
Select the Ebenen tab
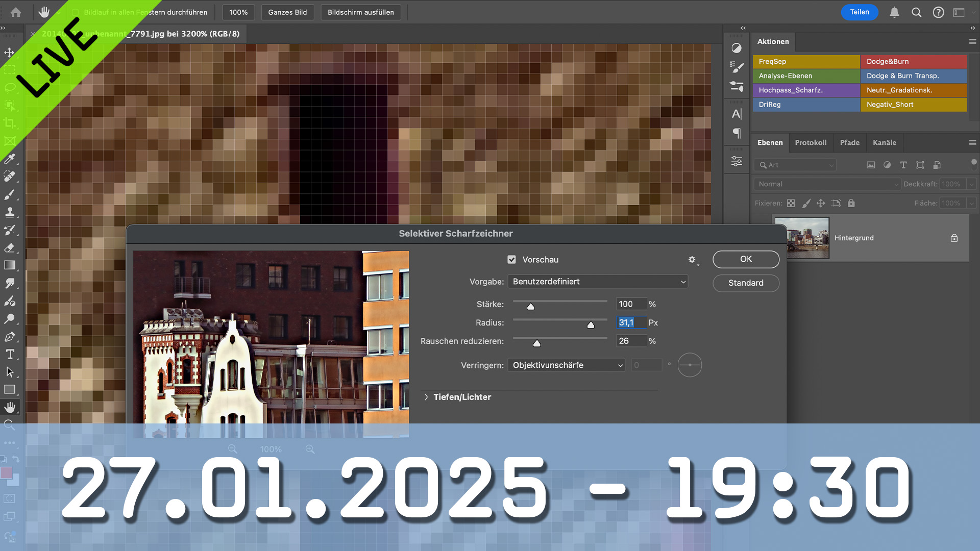tap(770, 143)
